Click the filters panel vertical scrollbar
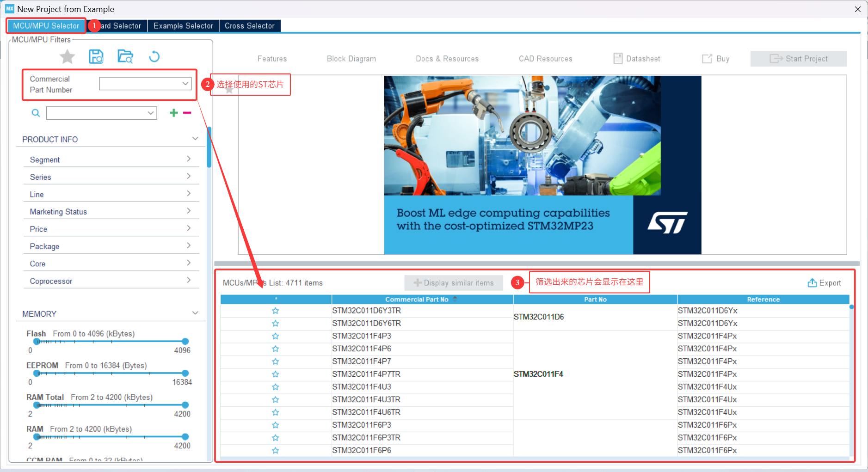The image size is (868, 472). coord(209,148)
